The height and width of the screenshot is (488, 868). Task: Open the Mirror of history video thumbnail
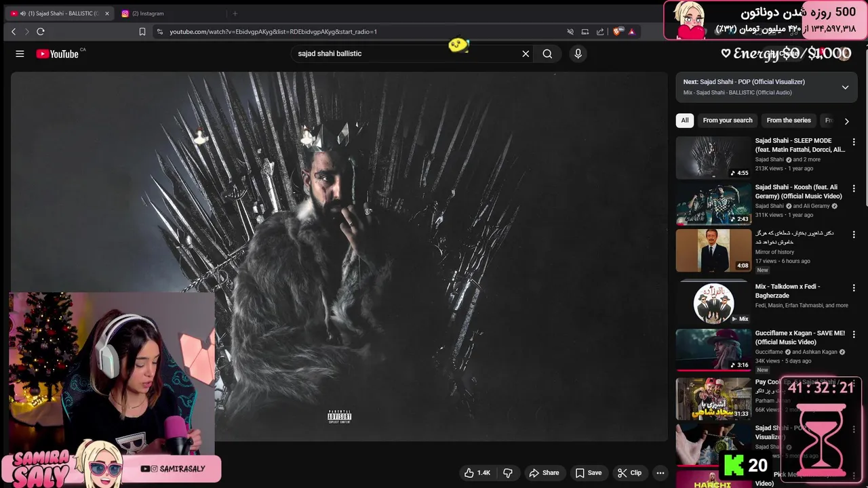point(713,250)
